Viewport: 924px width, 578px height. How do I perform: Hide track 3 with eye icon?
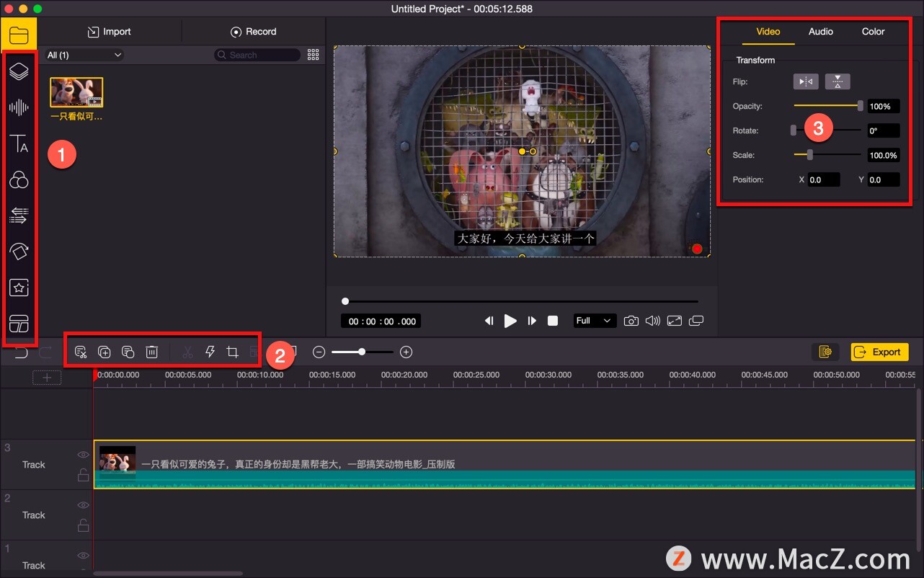point(83,455)
